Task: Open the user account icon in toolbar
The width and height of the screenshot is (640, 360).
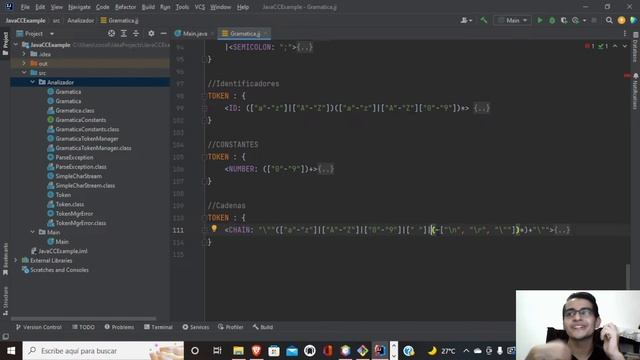Action: pos(466,20)
